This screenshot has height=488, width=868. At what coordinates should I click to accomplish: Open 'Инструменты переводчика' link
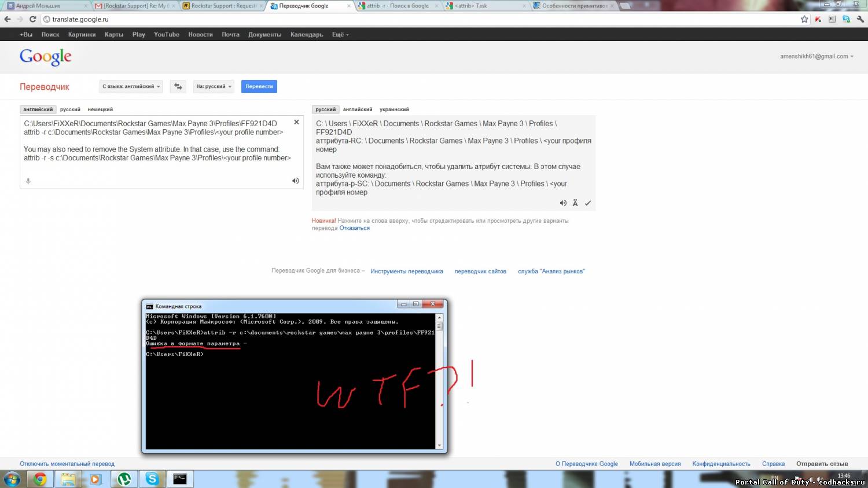pos(407,271)
